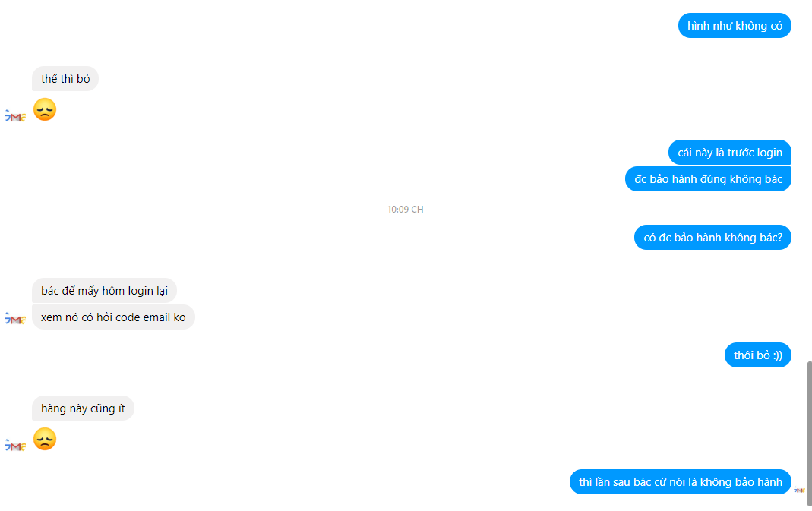
Task: Open sender avatar next to 'xem nó có hỏi code email ko'
Action: tap(15, 318)
